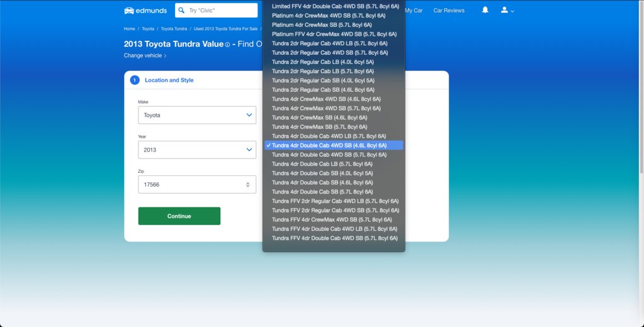Select Platinum 4dr CrewMax SB (5.7L) option

pos(334,25)
